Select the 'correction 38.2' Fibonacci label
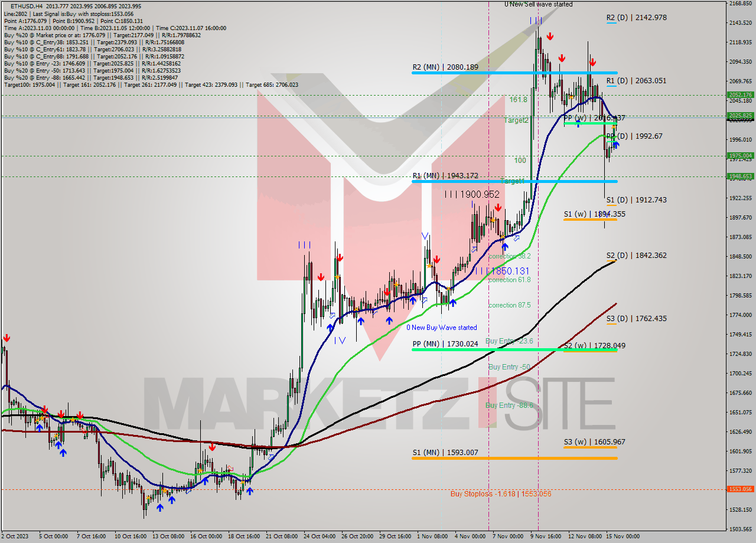The image size is (756, 543). click(x=510, y=256)
